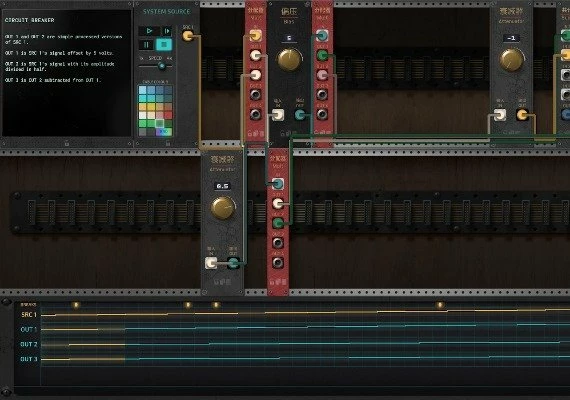Image resolution: width=570 pixels, height=400 pixels.
Task: Click lock icon below Circuit Breaker panel
Action: tap(67, 144)
